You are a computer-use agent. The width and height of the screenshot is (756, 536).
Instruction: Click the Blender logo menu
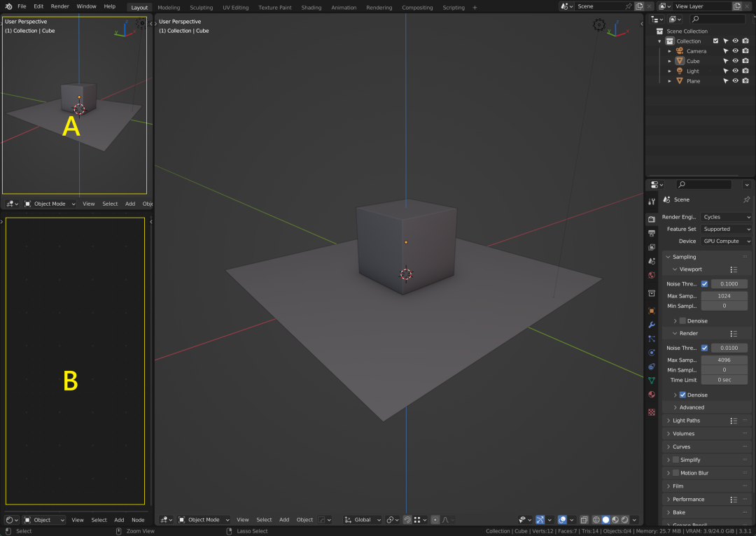point(8,6)
